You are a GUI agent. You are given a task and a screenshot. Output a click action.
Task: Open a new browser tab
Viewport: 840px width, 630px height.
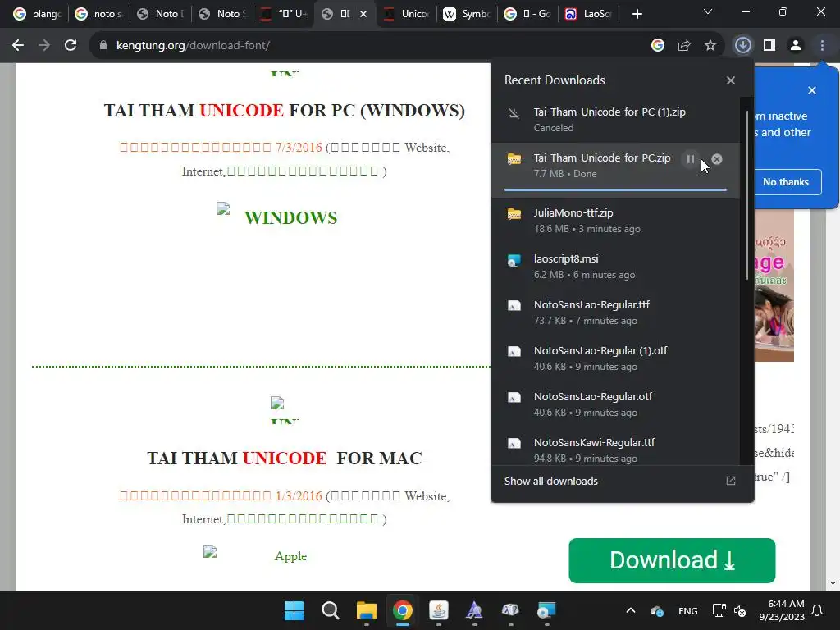(637, 14)
